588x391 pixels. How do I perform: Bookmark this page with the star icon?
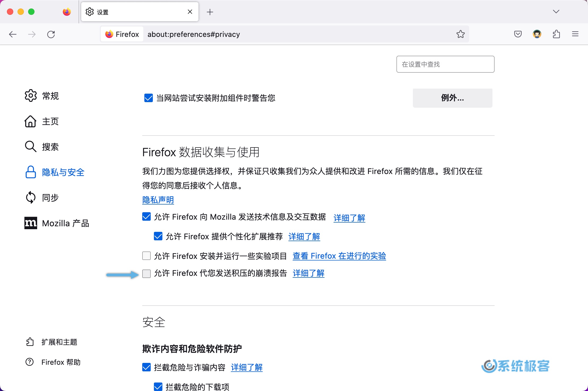[x=460, y=34]
